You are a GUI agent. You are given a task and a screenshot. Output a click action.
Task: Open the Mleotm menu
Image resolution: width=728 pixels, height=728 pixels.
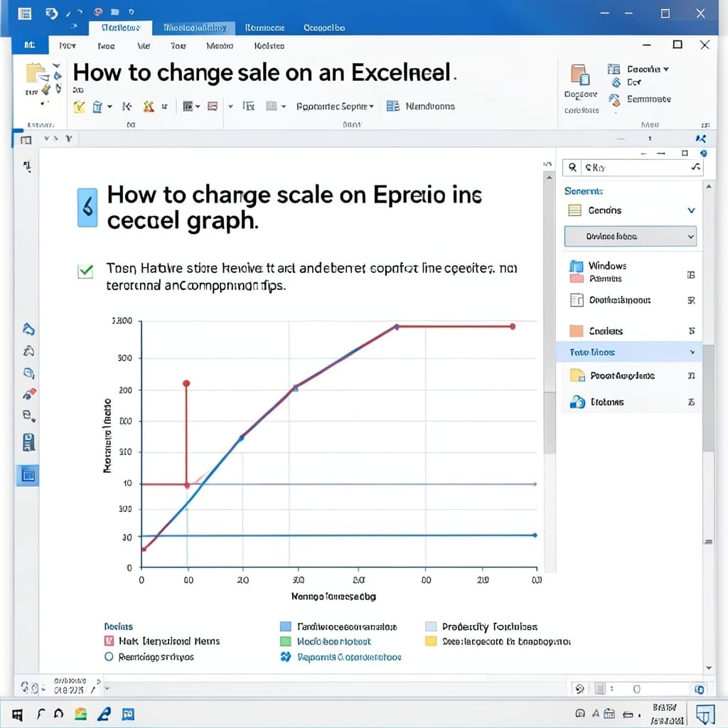[220, 46]
